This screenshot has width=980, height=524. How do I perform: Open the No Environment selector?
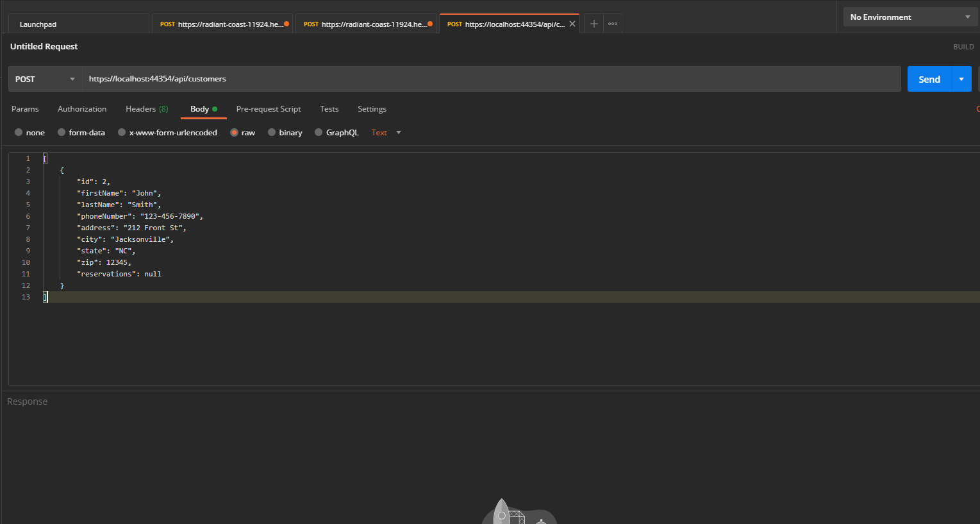click(909, 17)
